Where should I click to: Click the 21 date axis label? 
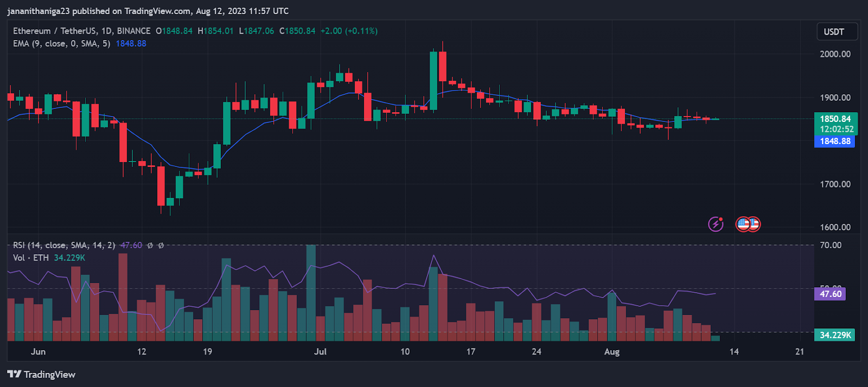(x=800, y=351)
